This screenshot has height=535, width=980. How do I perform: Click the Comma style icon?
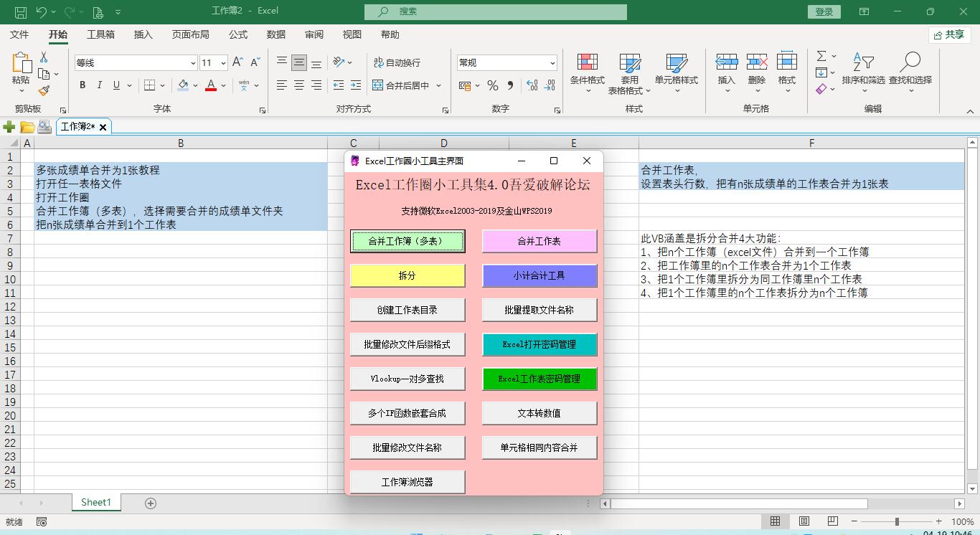(510, 85)
